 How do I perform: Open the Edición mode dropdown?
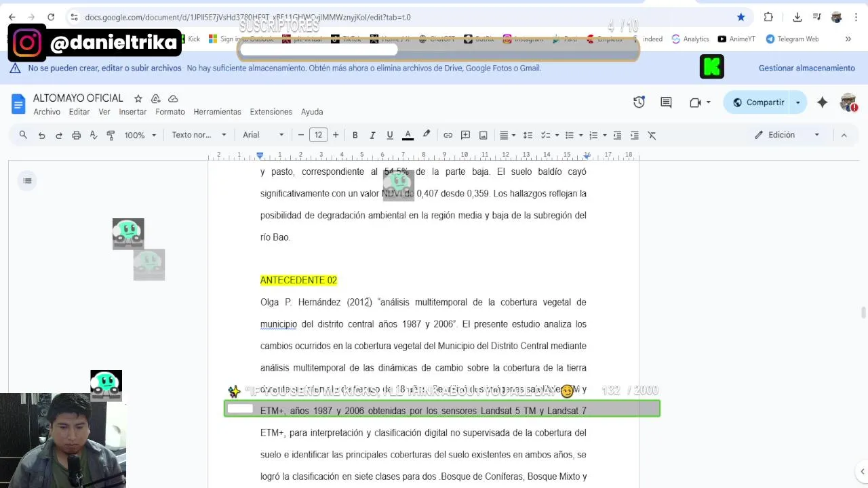pos(787,135)
